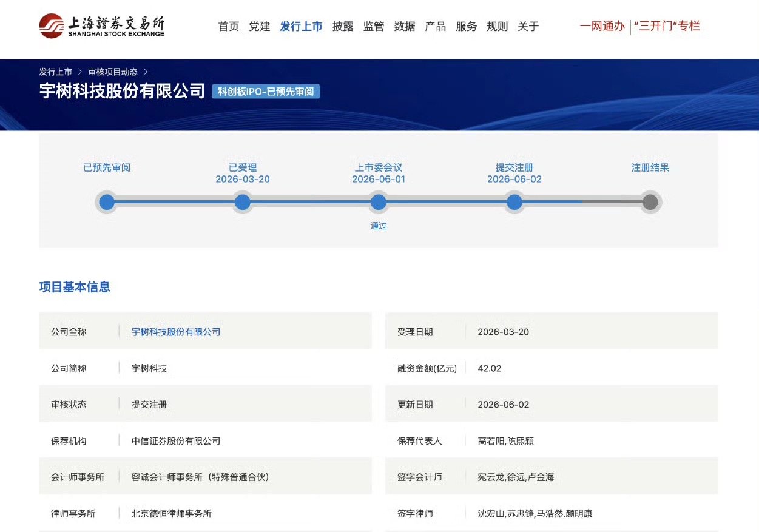The image size is (759, 532).
Task: Open the 宇树科技股份有限公司 company name link
Action: pos(176,332)
